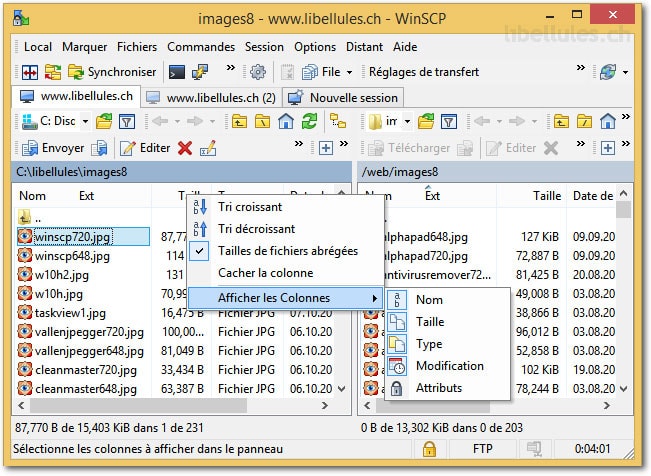Viewport: 651px width, 476px height.
Task: Open the globe session icon dropdown
Action: pos(625,73)
